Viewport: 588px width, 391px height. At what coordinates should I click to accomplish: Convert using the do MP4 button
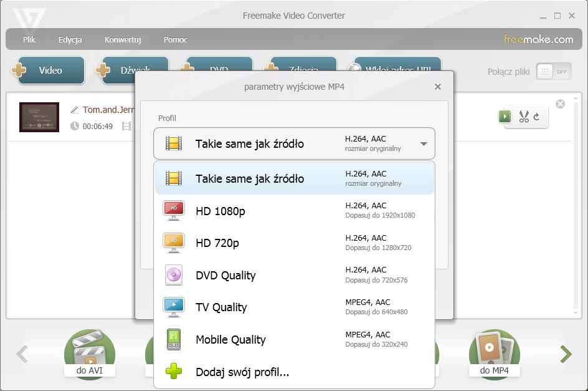pos(494,354)
